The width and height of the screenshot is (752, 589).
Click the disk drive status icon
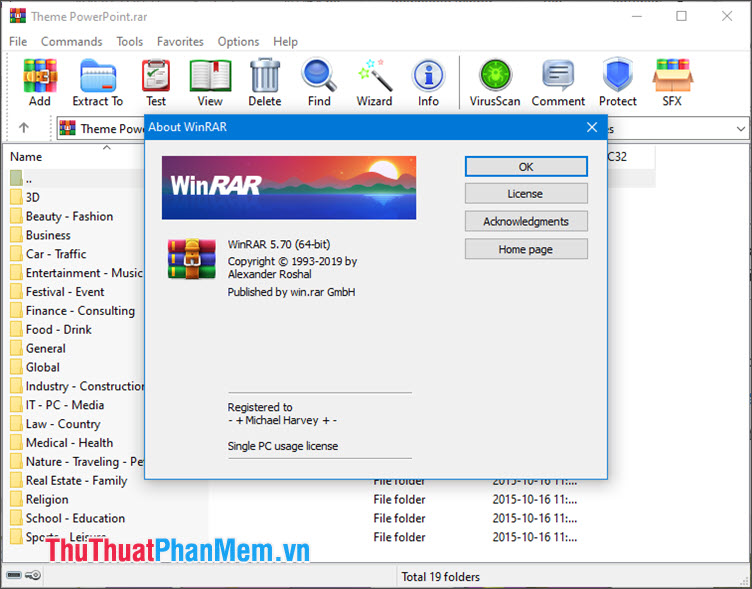click(13, 575)
